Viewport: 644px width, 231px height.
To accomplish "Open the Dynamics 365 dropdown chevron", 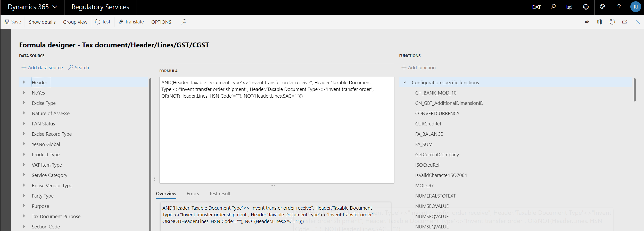I will click(x=55, y=7).
